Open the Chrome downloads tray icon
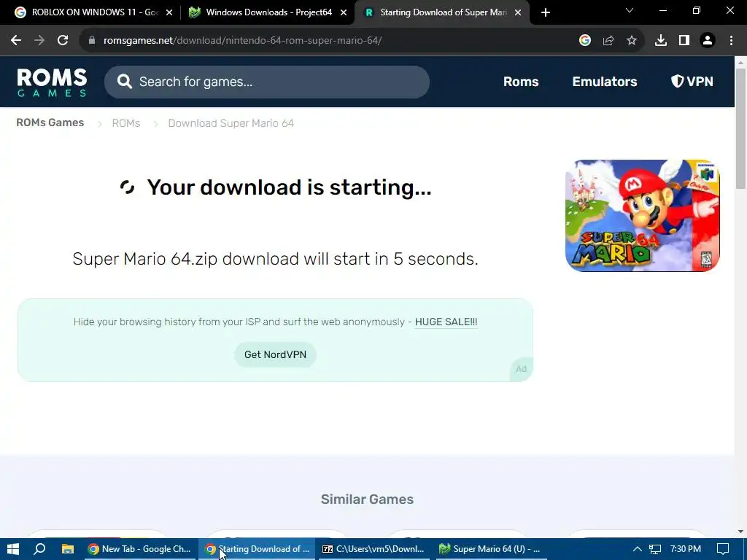747x560 pixels. (x=661, y=41)
